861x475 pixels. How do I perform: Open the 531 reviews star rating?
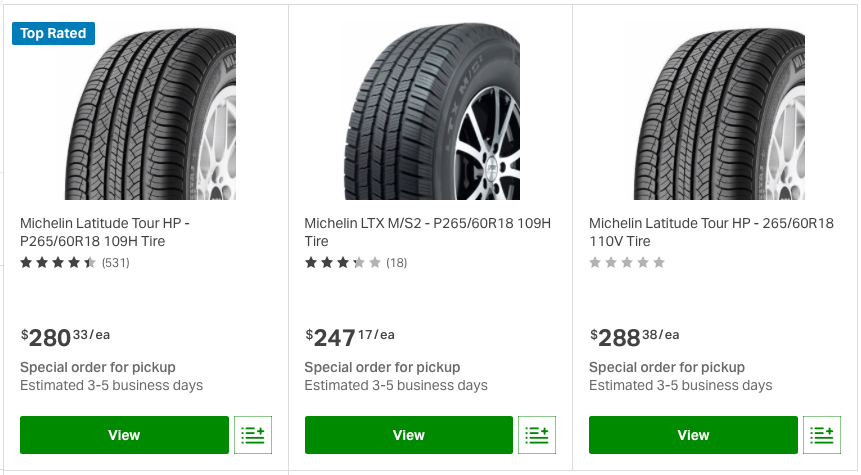58,263
